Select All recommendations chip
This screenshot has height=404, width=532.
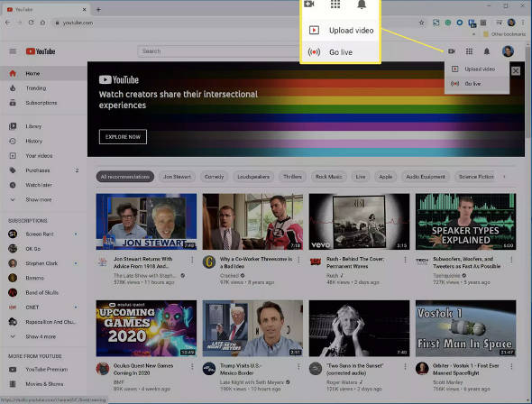coord(124,177)
